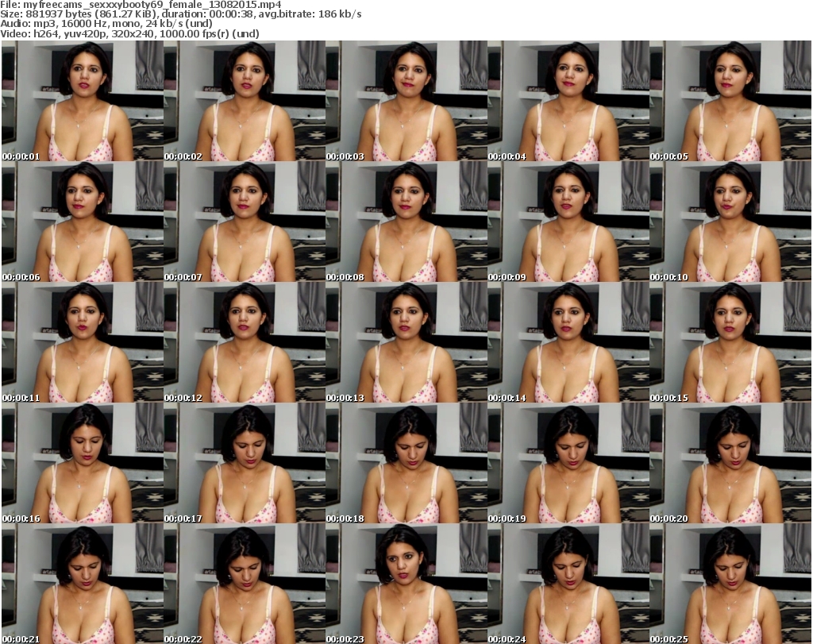The height and width of the screenshot is (644, 813).
Task: Choose the frame at timestamp 00:00:19
Action: [568, 464]
